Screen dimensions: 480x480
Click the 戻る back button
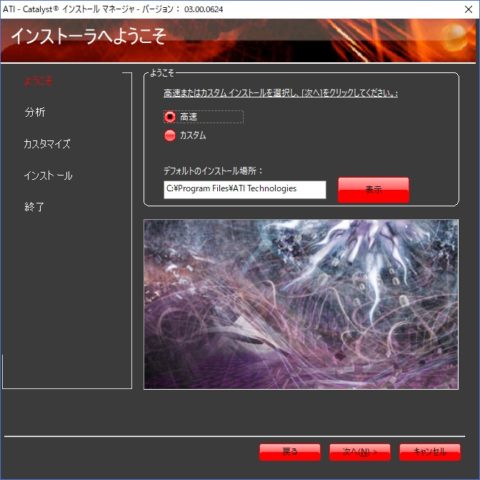point(290,452)
